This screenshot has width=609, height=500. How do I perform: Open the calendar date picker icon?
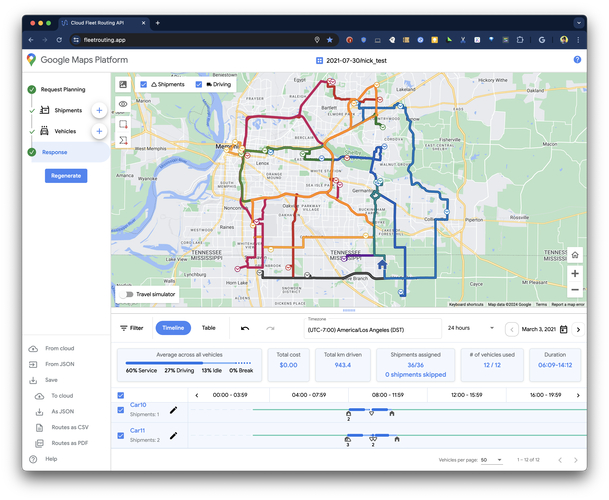pos(563,329)
